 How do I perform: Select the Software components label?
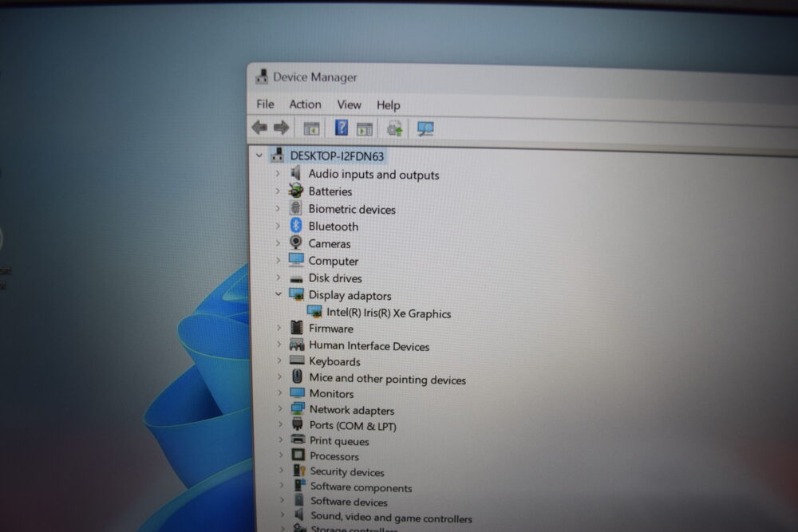click(x=361, y=488)
